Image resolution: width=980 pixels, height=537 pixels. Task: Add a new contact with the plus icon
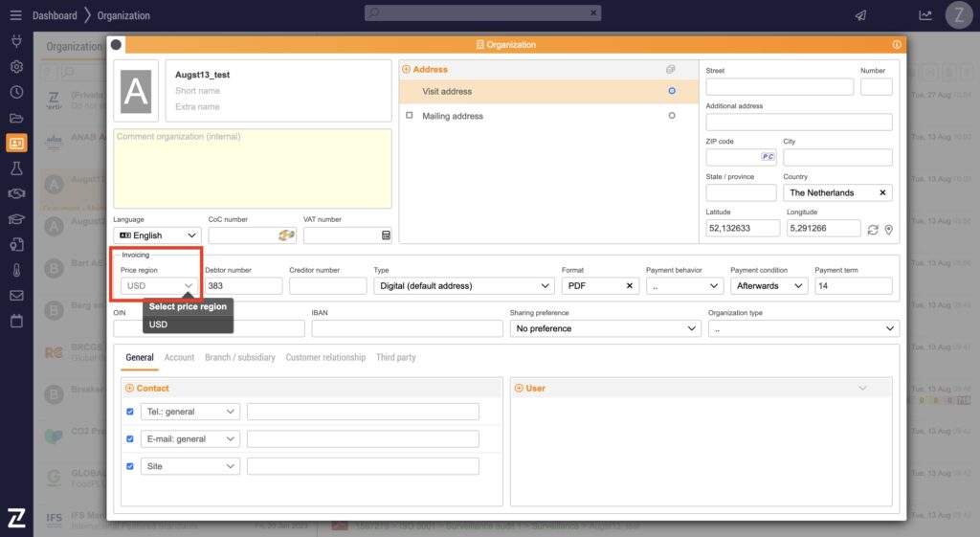pos(129,388)
